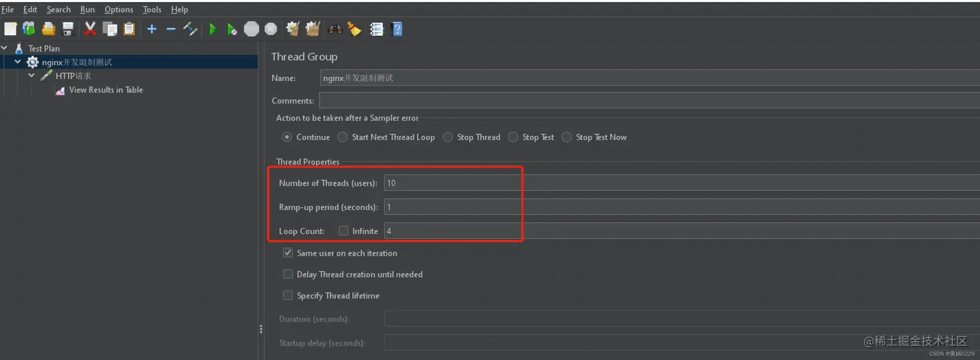980x360 pixels.
Task: Enable Specify Thread lifetime checkbox
Action: (288, 296)
